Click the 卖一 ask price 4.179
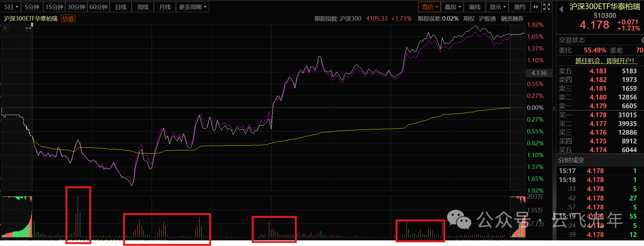The image size is (644, 246). [598, 106]
